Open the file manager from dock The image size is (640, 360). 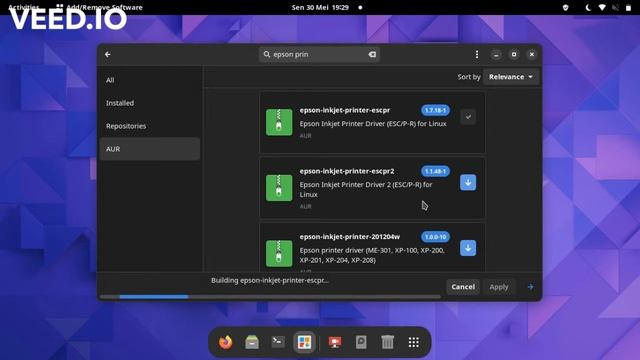click(252, 342)
